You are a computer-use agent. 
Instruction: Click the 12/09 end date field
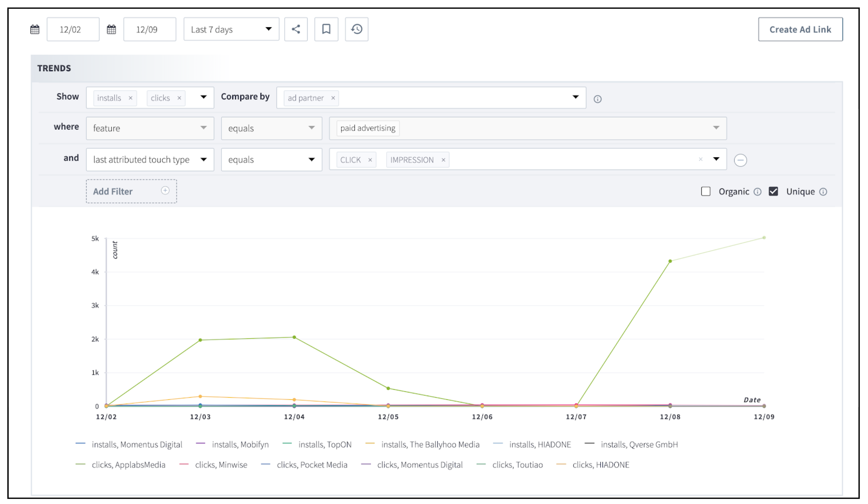tap(150, 29)
